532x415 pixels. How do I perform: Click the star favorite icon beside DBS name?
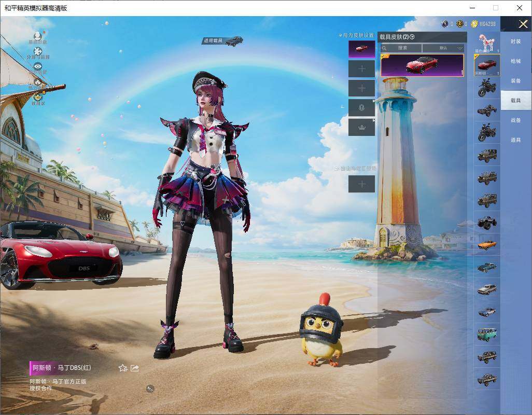pos(122,368)
